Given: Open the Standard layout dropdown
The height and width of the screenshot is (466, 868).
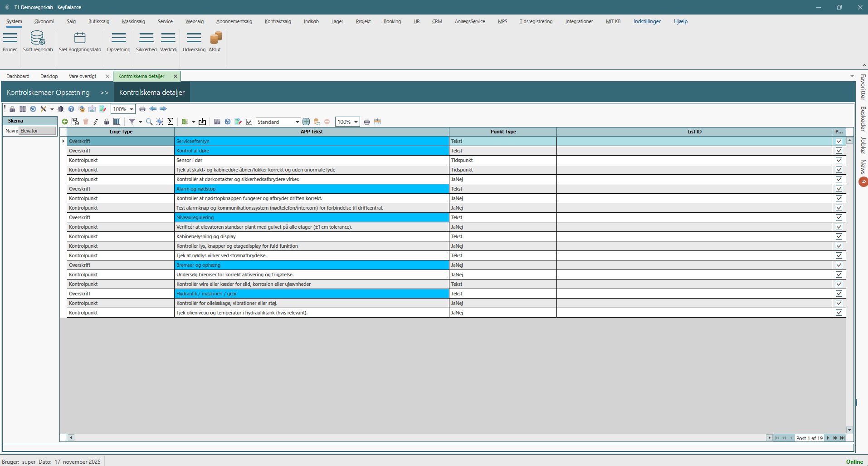Looking at the screenshot, I should click(x=297, y=122).
